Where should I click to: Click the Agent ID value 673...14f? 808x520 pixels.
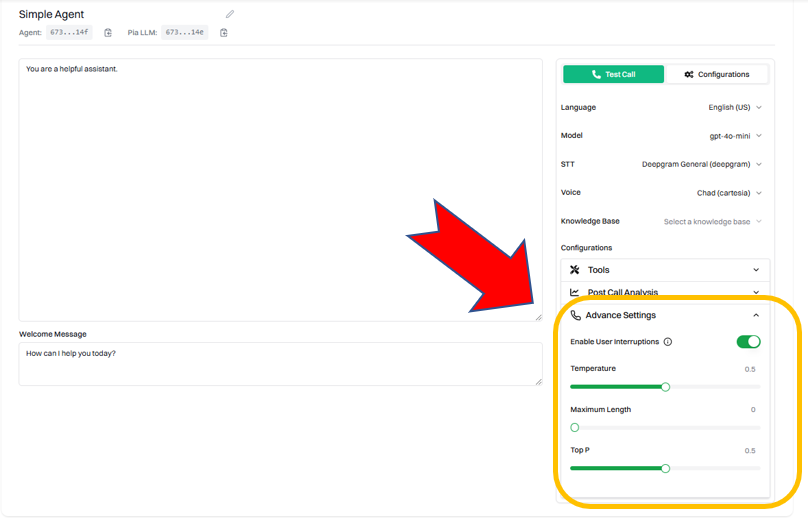pyautogui.click(x=69, y=32)
